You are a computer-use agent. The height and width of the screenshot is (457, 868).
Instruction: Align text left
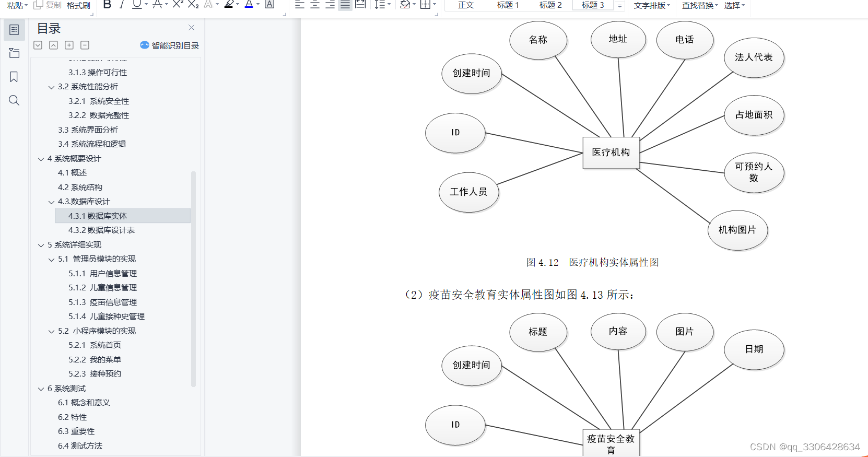coord(299,5)
